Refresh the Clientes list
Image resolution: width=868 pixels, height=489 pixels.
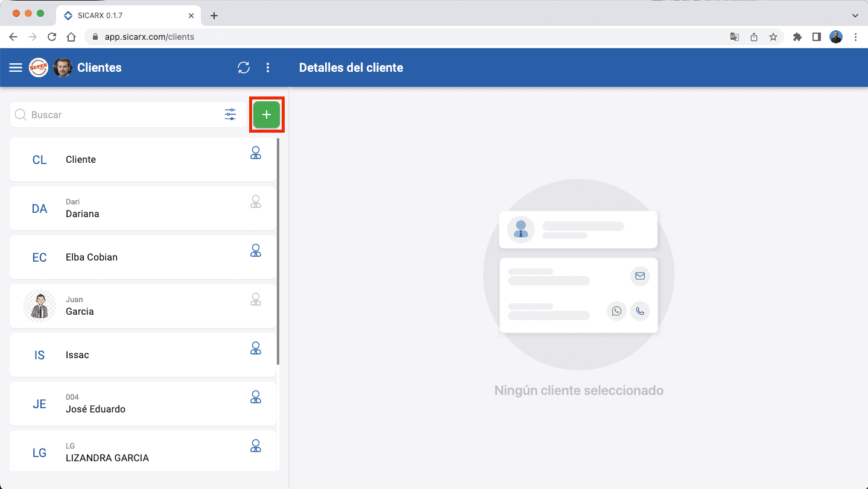point(244,68)
